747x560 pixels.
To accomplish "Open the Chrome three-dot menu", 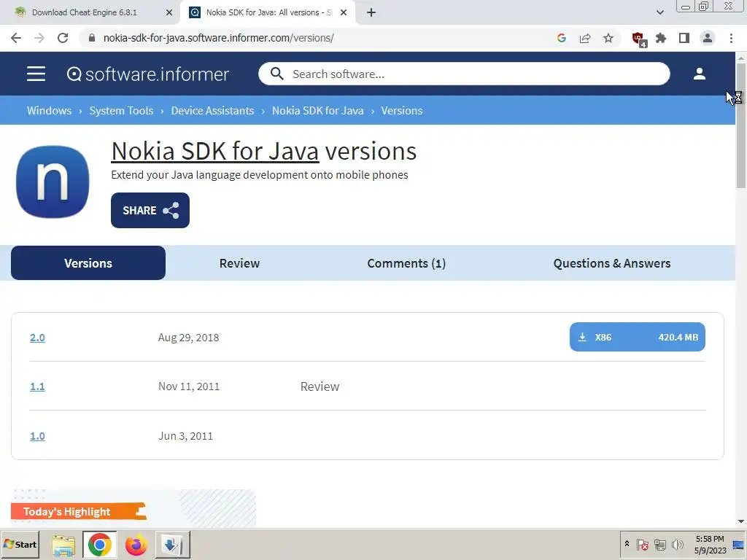I will (731, 38).
